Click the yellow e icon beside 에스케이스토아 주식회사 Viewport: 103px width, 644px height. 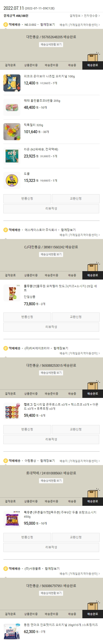5,230
